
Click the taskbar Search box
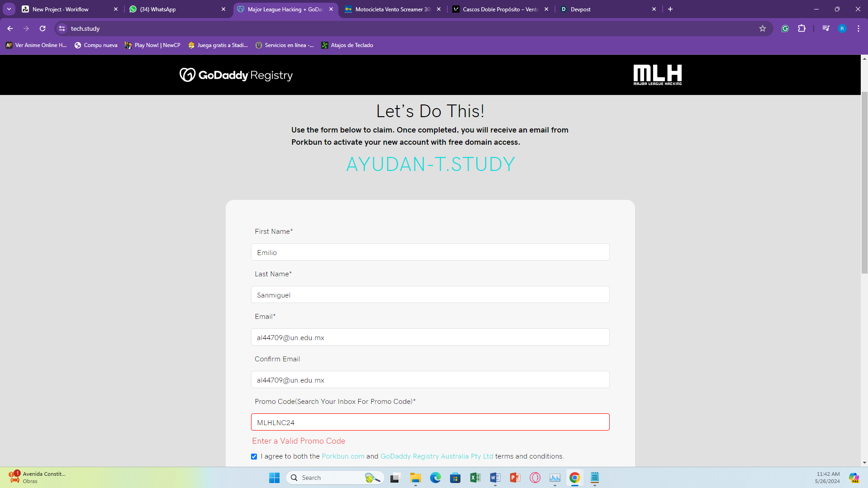pos(335,478)
